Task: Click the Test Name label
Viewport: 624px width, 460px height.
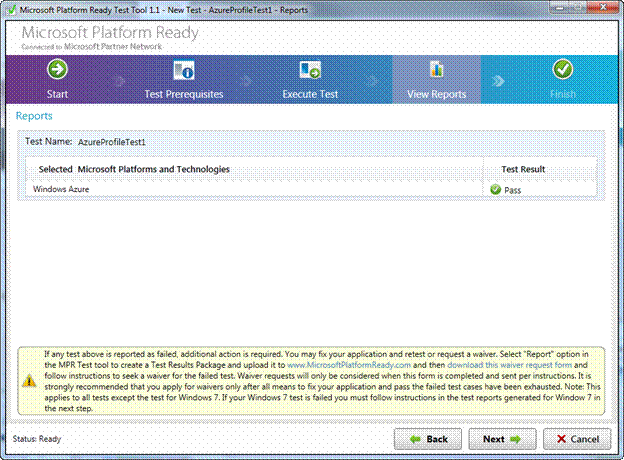Action: point(49,141)
